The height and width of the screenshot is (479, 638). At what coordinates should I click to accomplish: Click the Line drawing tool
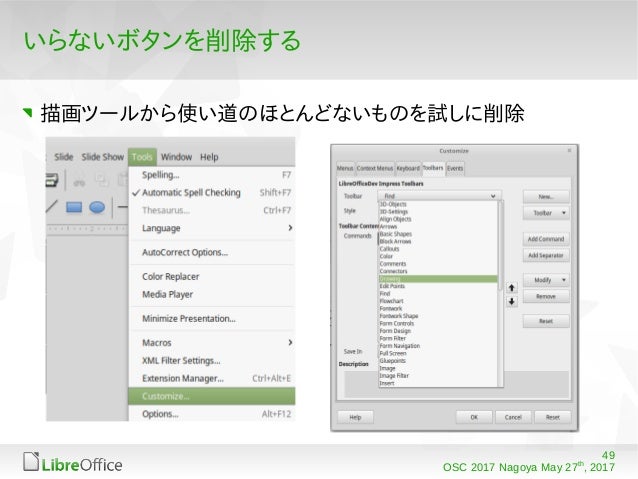(51, 206)
